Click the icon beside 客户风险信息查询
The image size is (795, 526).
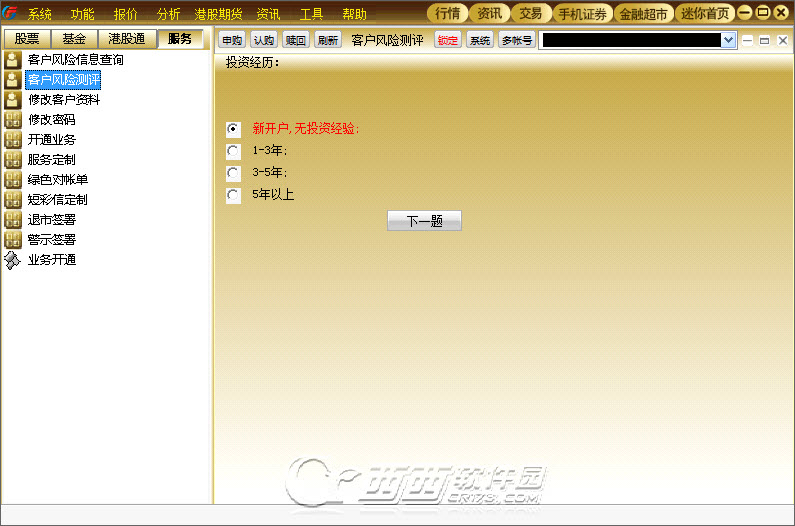point(13,60)
